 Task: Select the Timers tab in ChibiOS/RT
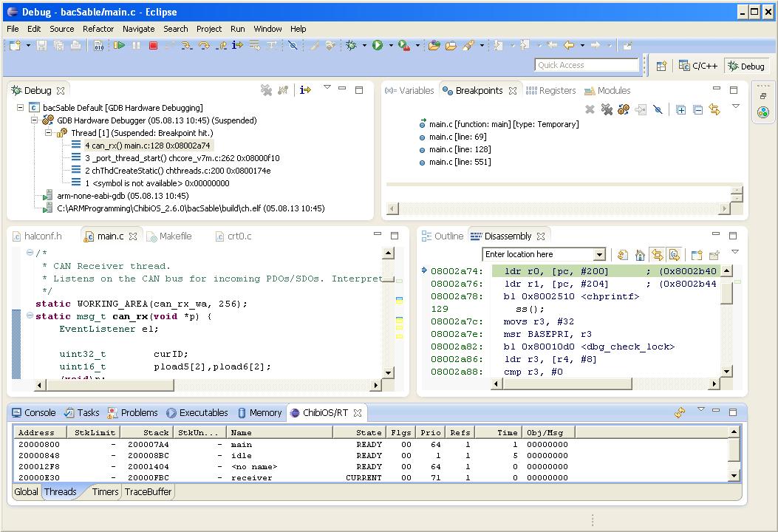pyautogui.click(x=105, y=491)
